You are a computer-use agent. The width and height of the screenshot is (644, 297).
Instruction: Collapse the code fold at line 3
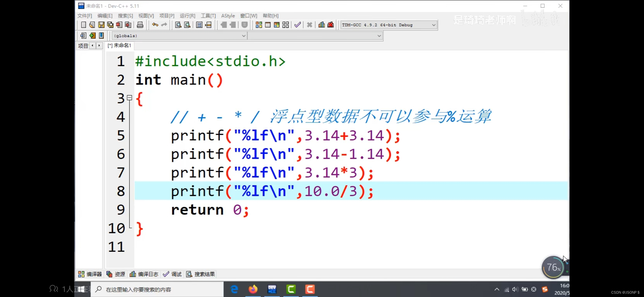point(130,98)
